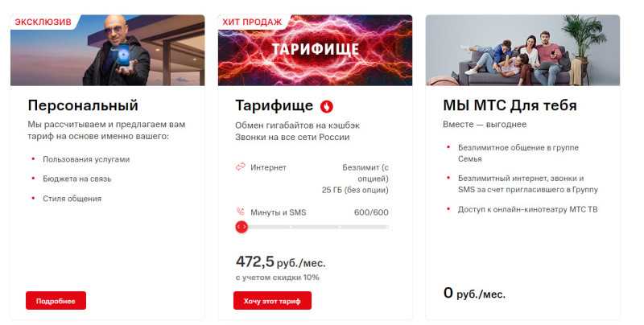The width and height of the screenshot is (644, 325).
Task: Open the family on sofa banner image
Action: click(522, 50)
